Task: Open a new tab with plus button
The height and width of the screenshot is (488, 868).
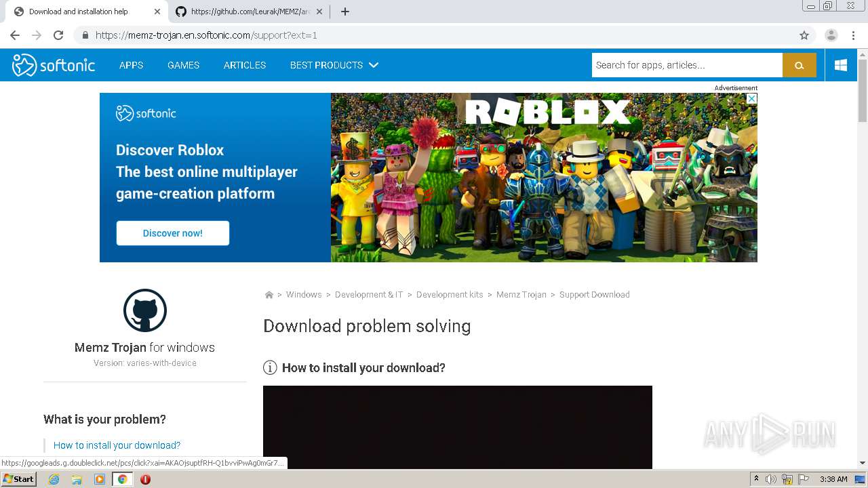Action: pyautogui.click(x=345, y=12)
